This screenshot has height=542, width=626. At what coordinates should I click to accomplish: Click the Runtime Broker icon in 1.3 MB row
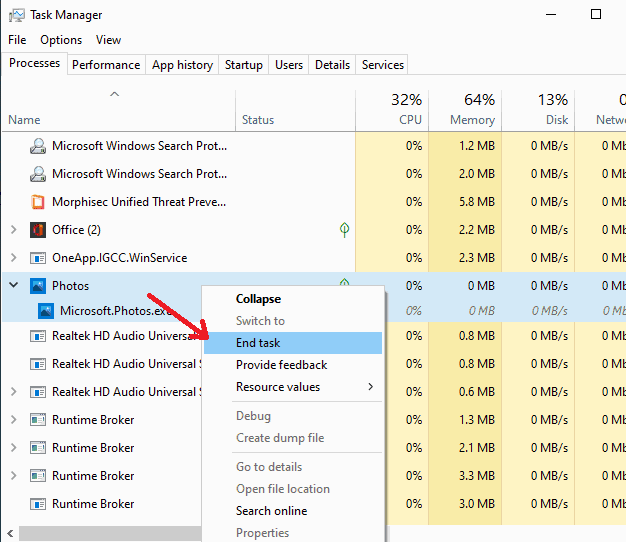38,420
